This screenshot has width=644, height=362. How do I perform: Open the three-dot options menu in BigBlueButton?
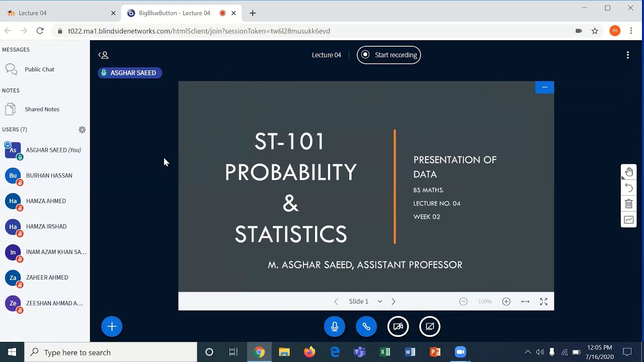(627, 55)
